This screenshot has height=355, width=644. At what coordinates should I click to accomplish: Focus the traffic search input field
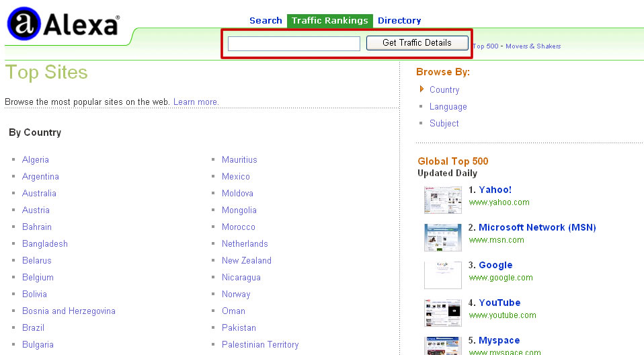tap(294, 44)
